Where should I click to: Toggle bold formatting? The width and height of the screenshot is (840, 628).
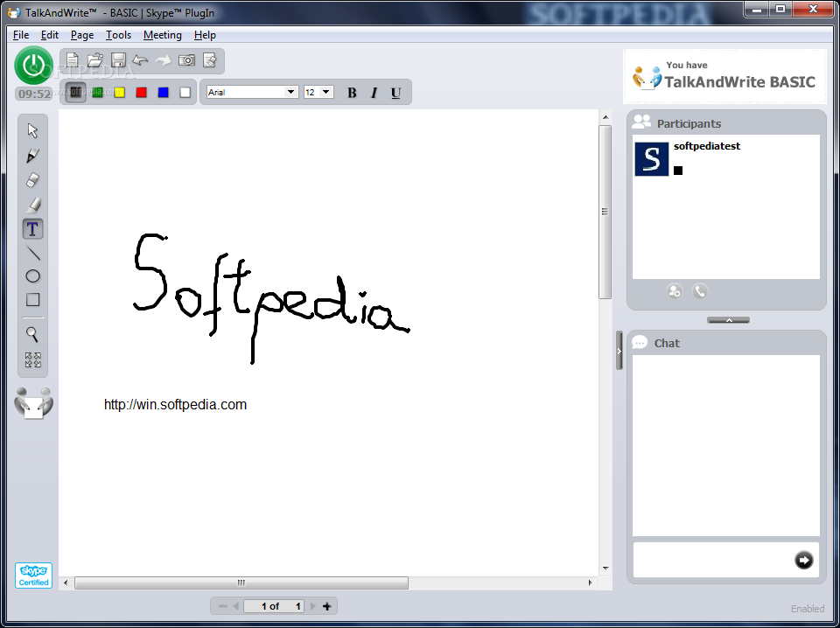[352, 93]
